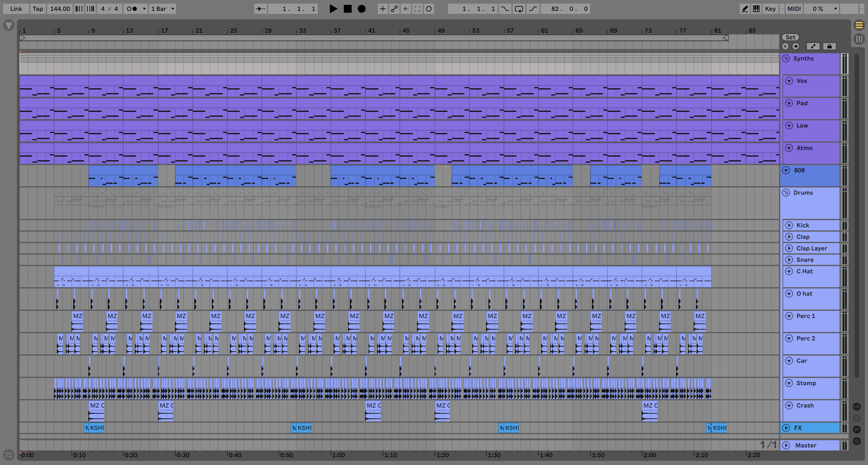Toggle the Follow playback arrow button
This screenshot has width=868, height=465.
pos(260,9)
